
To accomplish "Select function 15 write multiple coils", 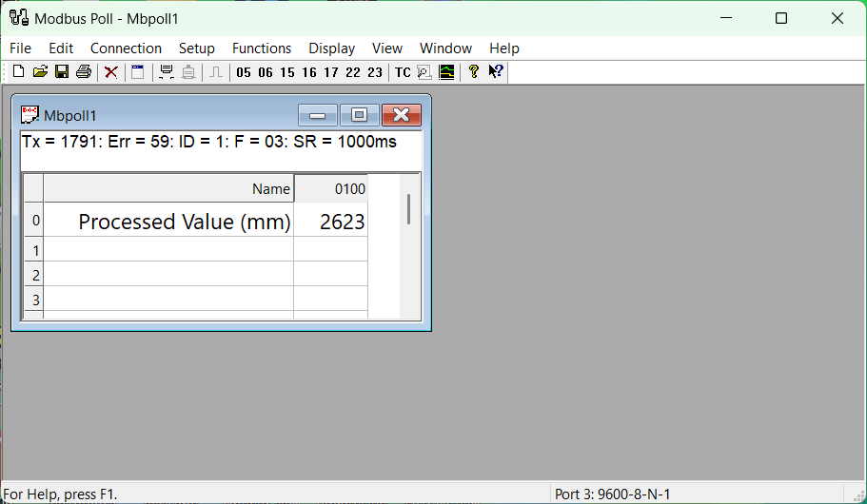I will click(287, 72).
